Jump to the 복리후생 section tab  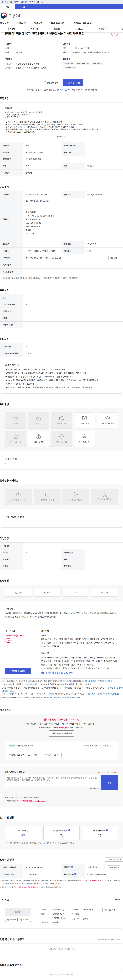[80, 29]
